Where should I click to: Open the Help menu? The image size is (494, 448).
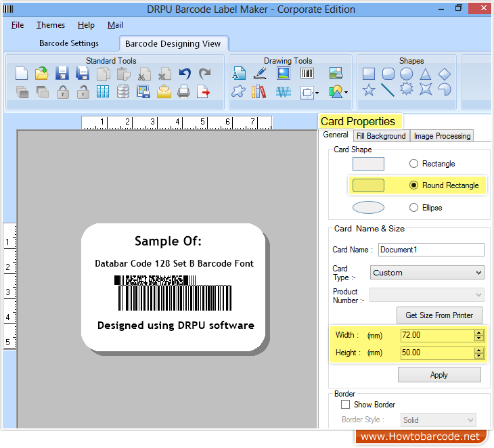(86, 25)
